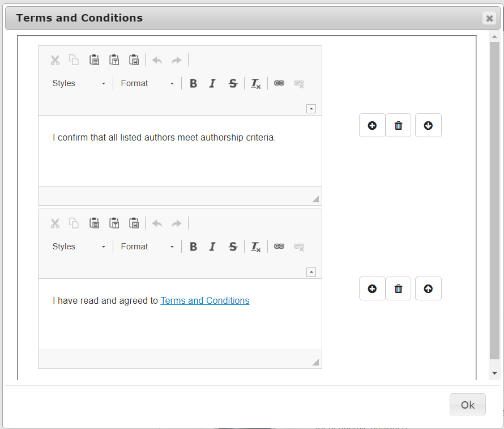Toggle Italic in the first editor
The width and height of the screenshot is (504, 429).
212,83
